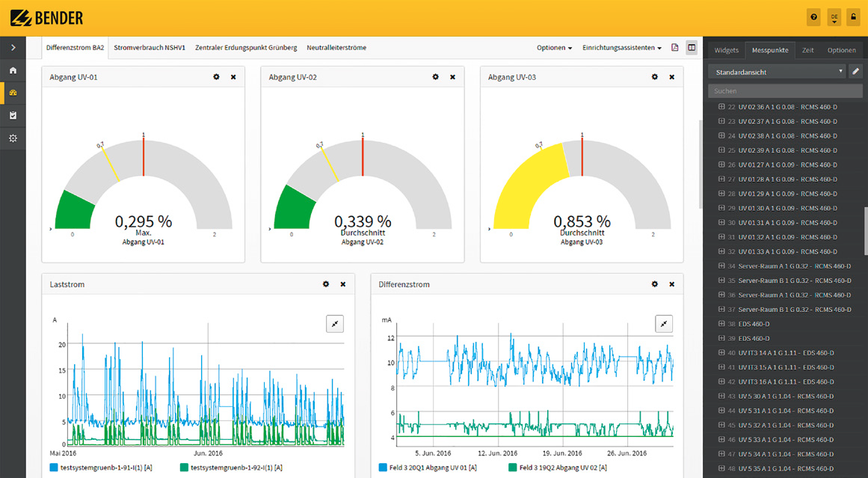This screenshot has width=868, height=478.
Task: Close the Abgang UV-02 widget
Action: [x=453, y=77]
